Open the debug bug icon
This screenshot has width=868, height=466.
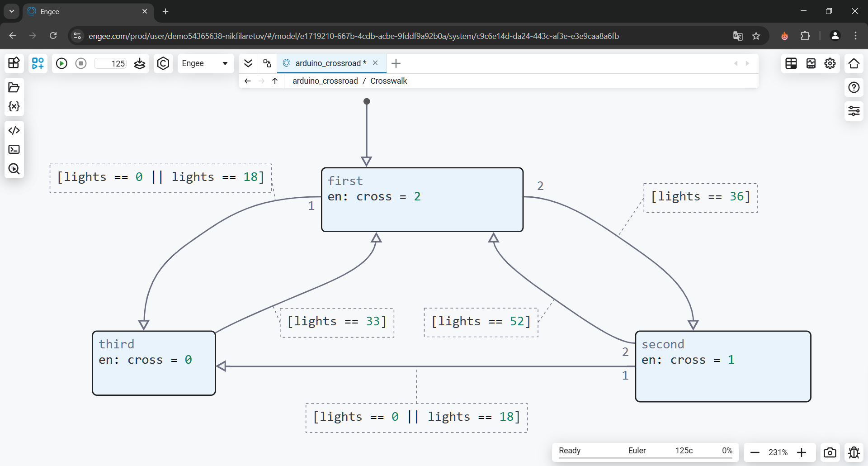[854, 452]
